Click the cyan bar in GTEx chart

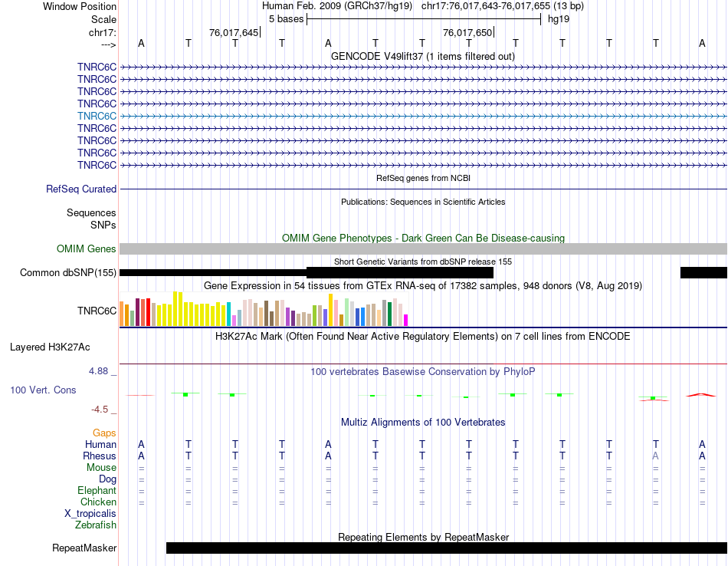click(229, 314)
